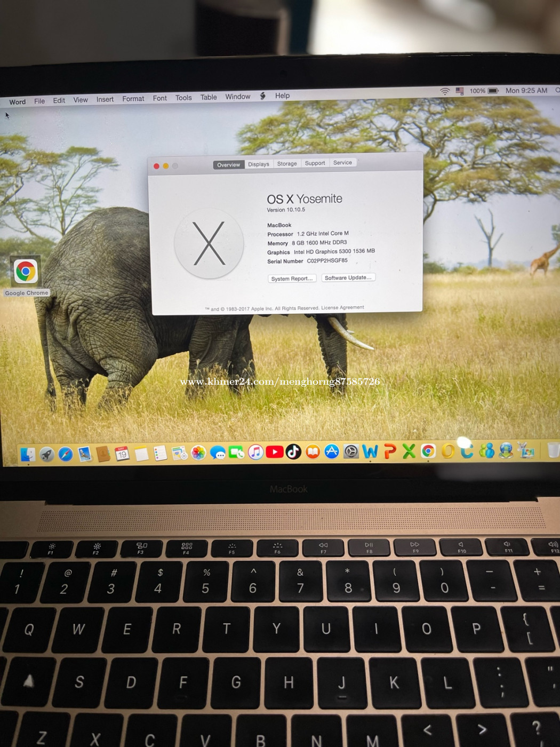Open Outlook icon in Dock

click(x=447, y=451)
